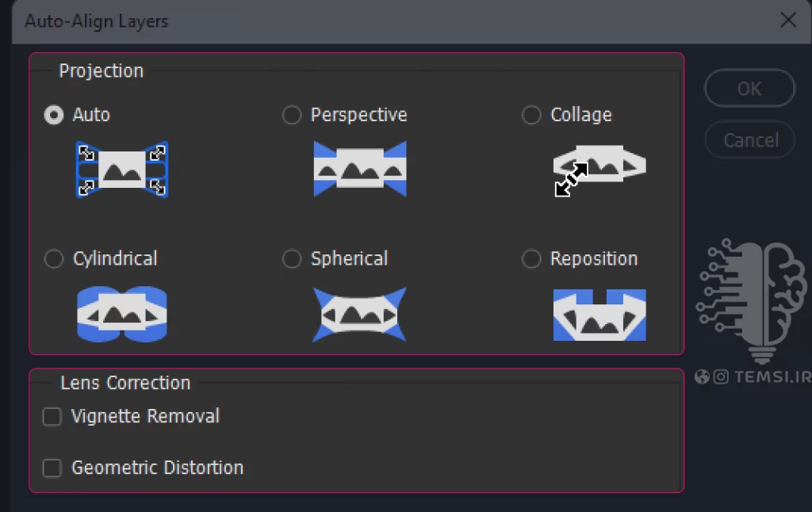Pick the Reposition radio button

531,259
